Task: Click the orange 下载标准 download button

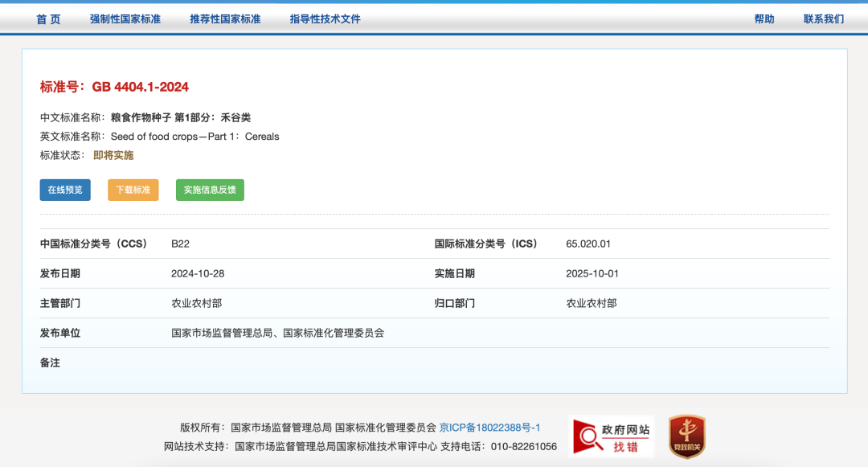Action: (133, 190)
